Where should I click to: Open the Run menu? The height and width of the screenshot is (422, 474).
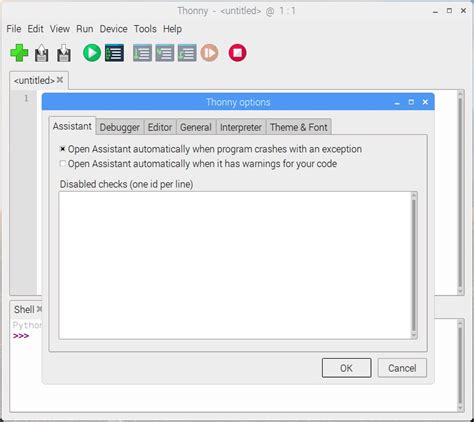85,29
